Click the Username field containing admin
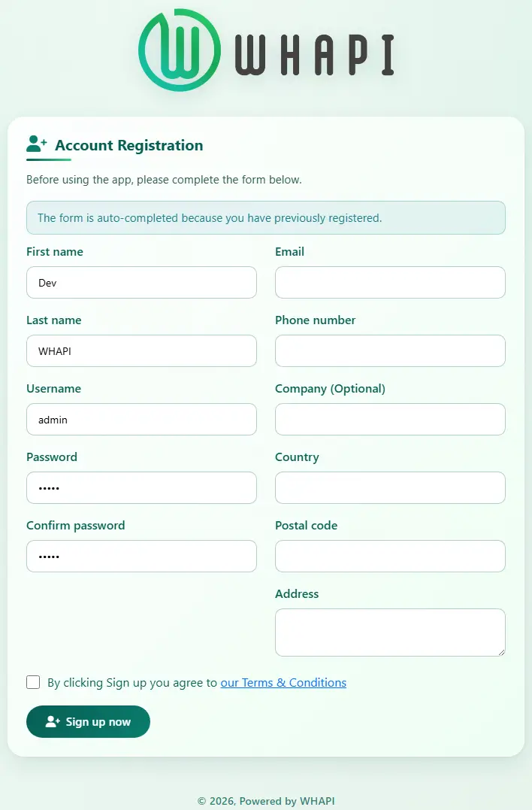Viewport: 532px width, 810px height. 141,420
